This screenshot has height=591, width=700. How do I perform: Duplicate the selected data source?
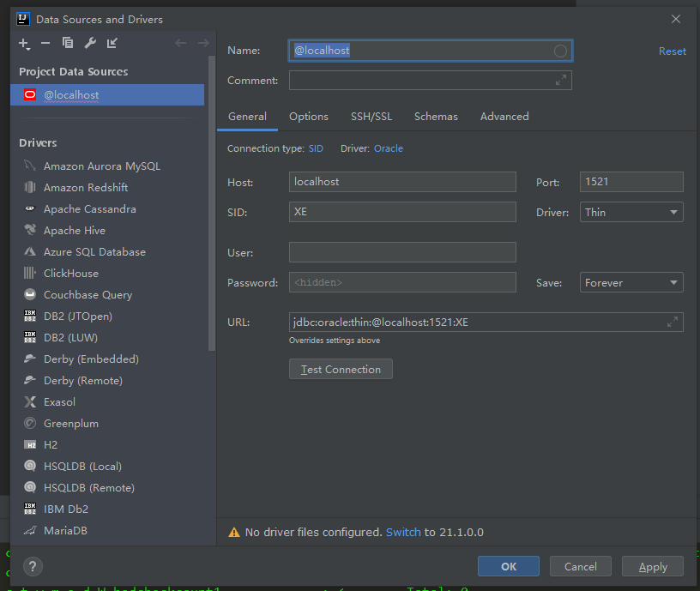(68, 43)
